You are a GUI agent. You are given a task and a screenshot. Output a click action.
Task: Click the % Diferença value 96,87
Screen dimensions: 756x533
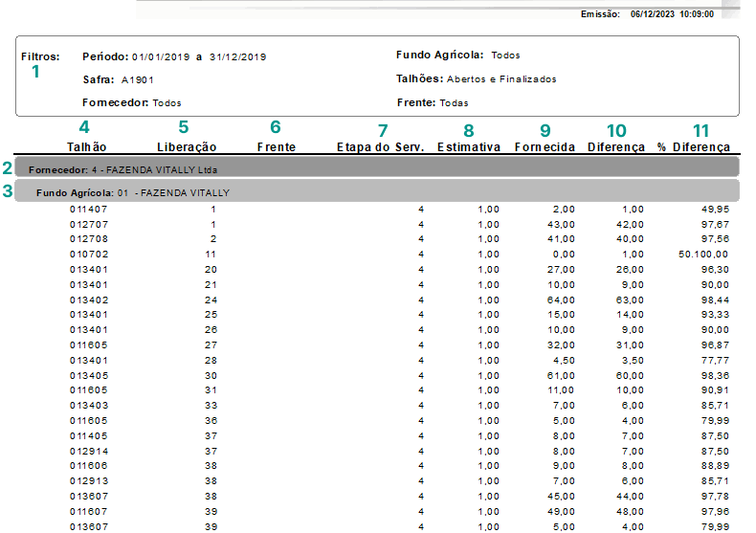point(716,345)
